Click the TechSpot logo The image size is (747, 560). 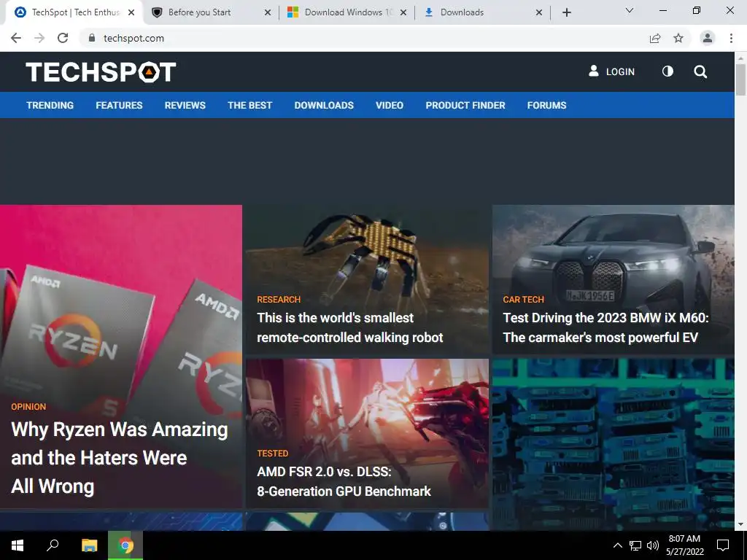(101, 72)
